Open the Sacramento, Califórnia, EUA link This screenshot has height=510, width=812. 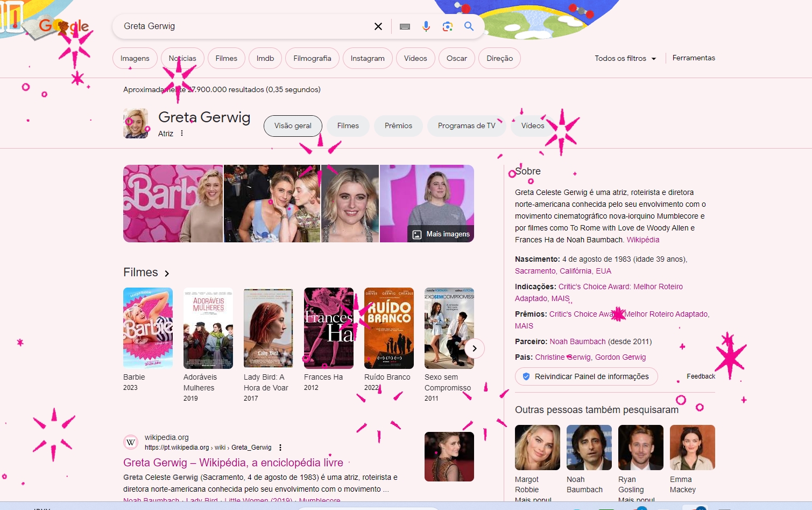coord(563,271)
